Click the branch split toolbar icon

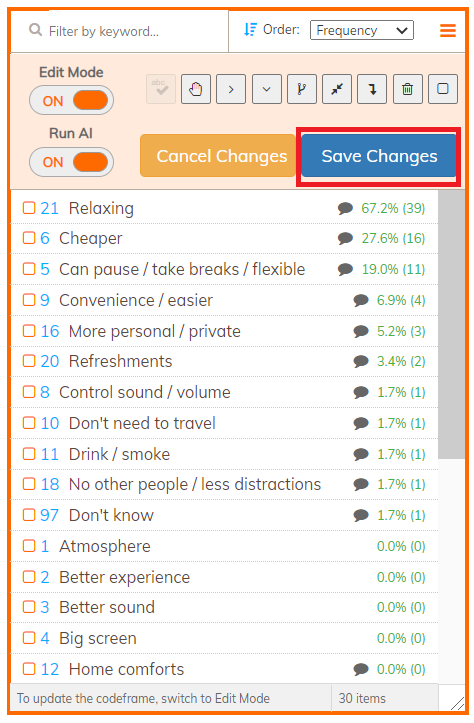pos(302,89)
